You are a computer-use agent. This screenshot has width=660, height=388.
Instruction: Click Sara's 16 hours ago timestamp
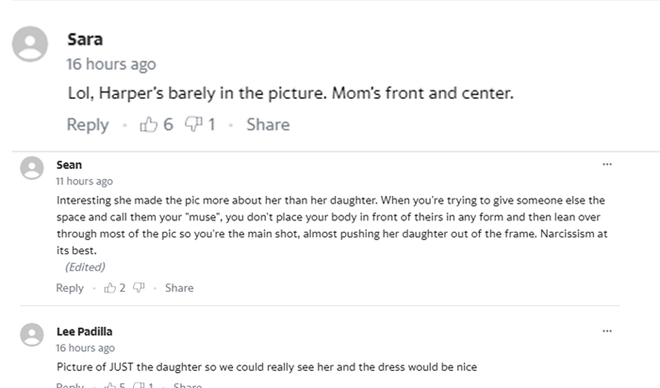pos(111,64)
